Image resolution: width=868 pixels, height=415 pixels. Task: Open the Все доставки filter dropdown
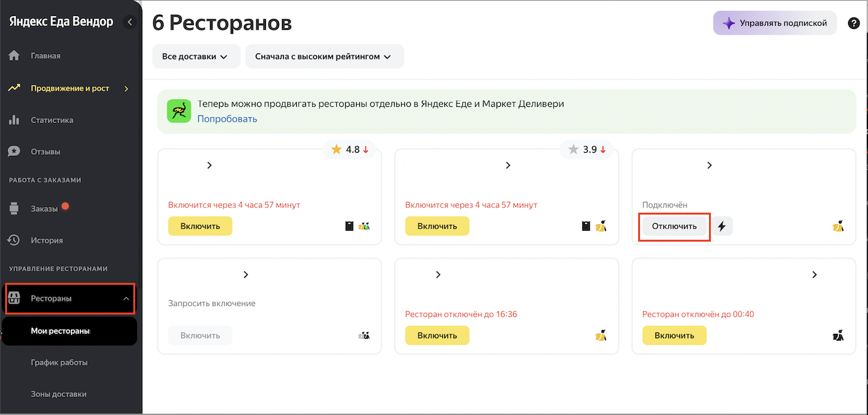[x=196, y=56]
